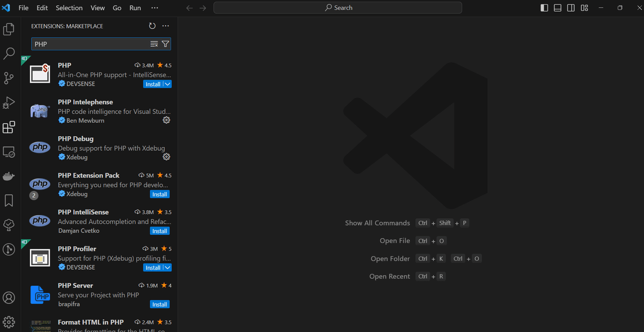The height and width of the screenshot is (332, 644).
Task: Install the PHP extension by DEVSENSE
Action: (x=153, y=84)
